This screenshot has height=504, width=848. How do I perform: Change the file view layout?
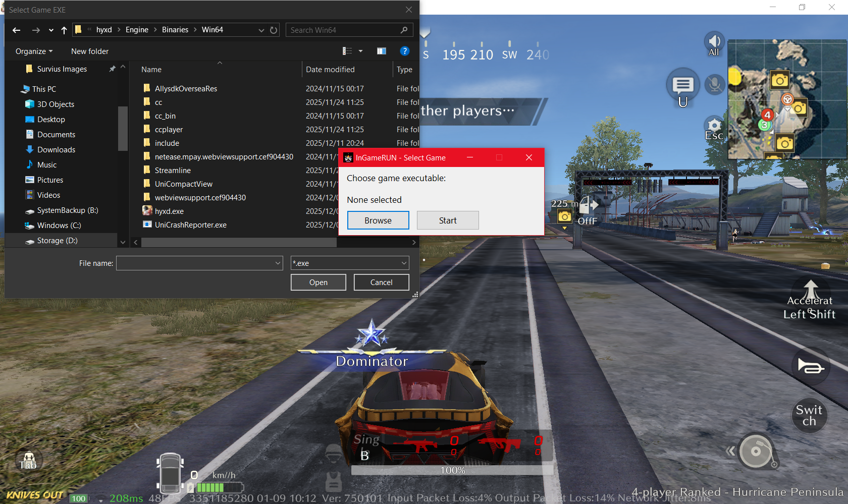pos(347,51)
